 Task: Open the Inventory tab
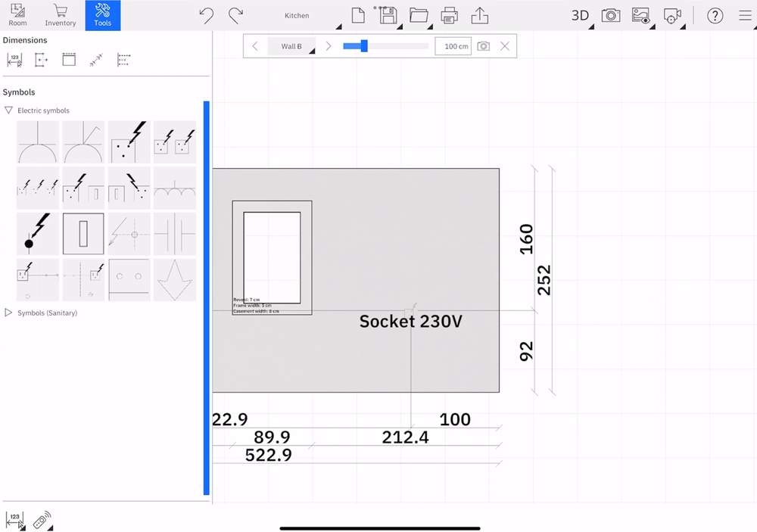pyautogui.click(x=61, y=15)
